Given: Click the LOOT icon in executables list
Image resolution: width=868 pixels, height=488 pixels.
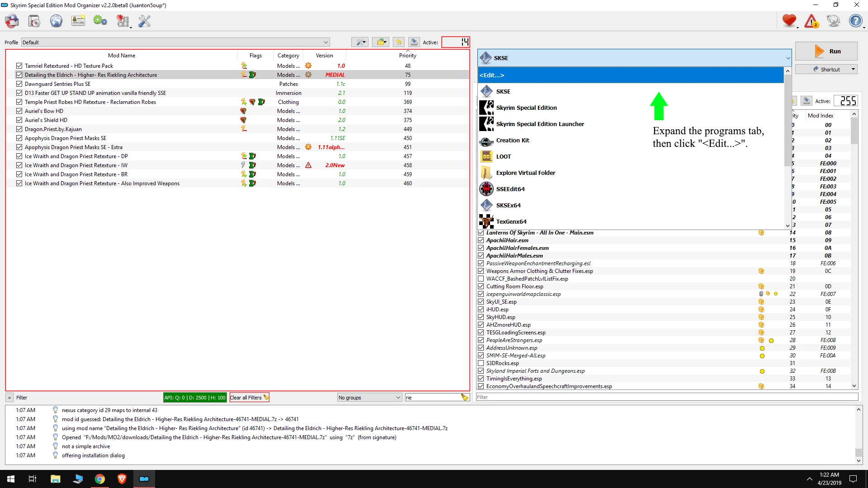Looking at the screenshot, I should (x=486, y=156).
